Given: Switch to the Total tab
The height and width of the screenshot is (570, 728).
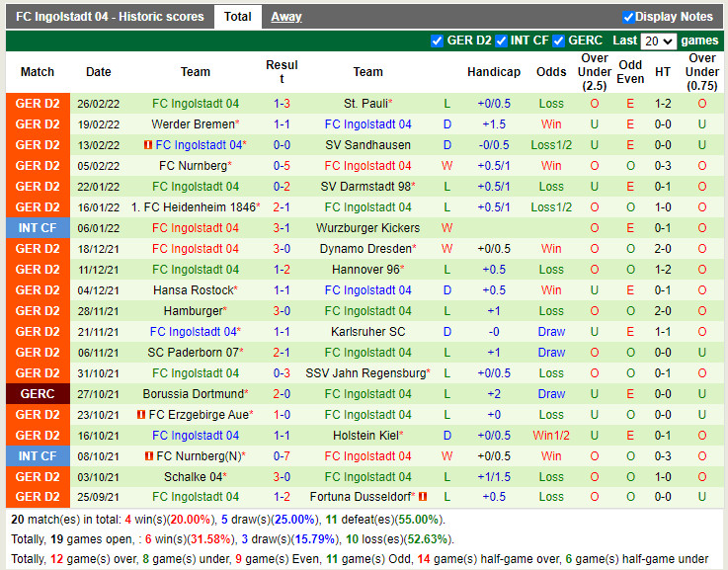Looking at the screenshot, I should tap(238, 17).
